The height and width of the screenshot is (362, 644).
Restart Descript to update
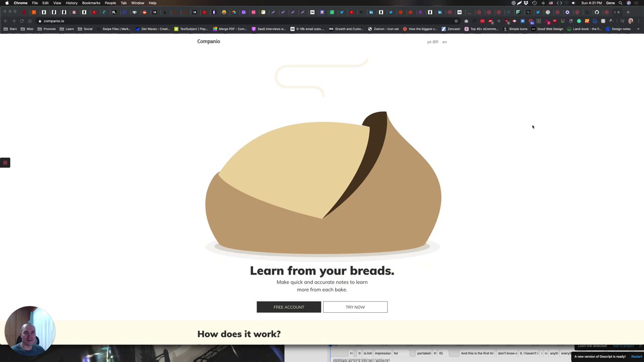click(x=636, y=356)
